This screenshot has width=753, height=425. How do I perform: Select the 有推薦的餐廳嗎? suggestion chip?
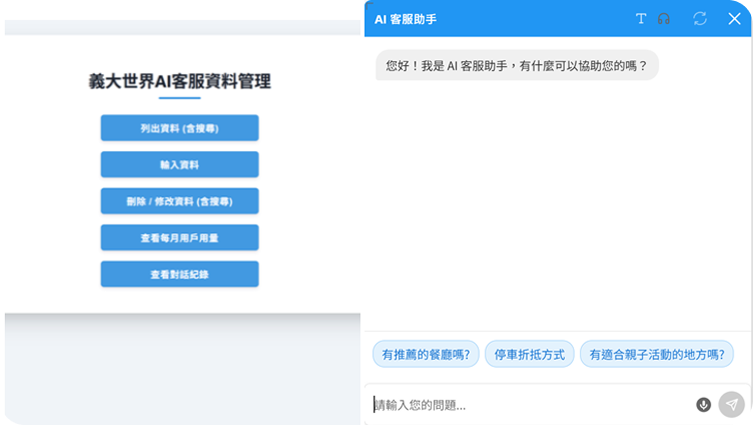(425, 354)
